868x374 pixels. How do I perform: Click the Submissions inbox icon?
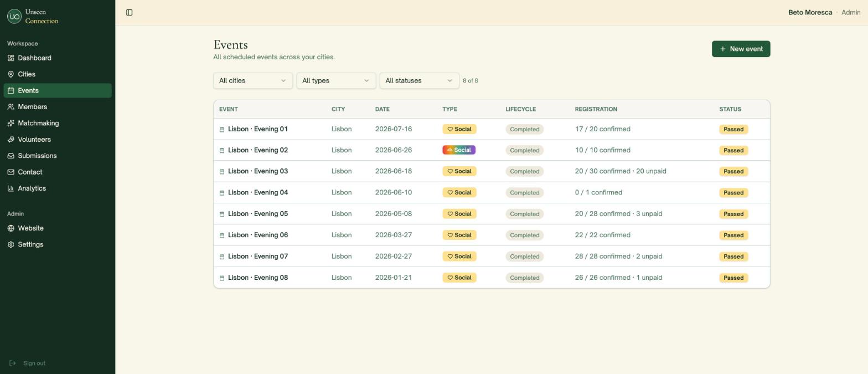[x=11, y=156]
